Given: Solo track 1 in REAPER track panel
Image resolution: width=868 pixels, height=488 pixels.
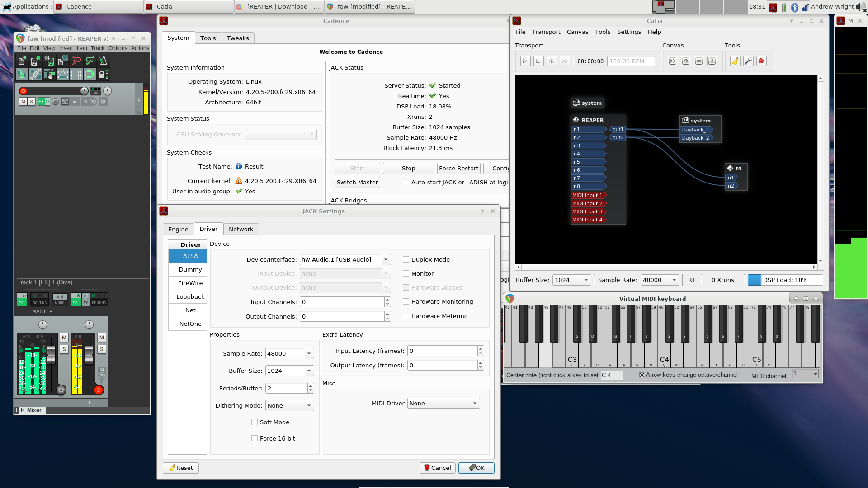Looking at the screenshot, I should coord(31,102).
